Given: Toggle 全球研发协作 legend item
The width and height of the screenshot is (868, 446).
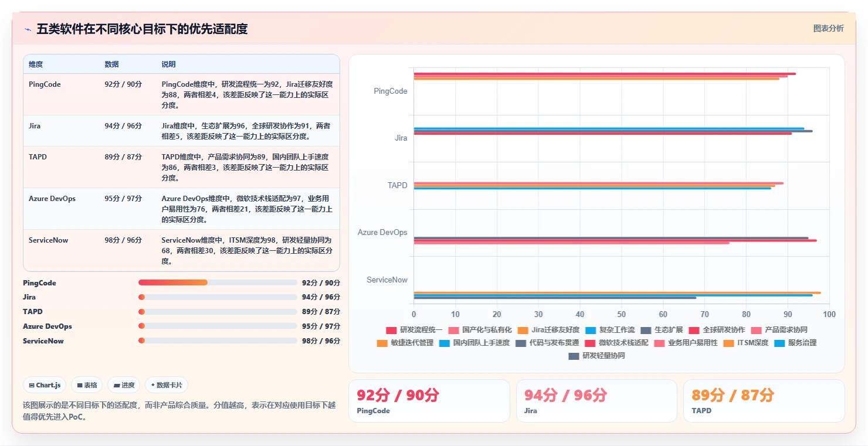Looking at the screenshot, I should [x=717, y=330].
